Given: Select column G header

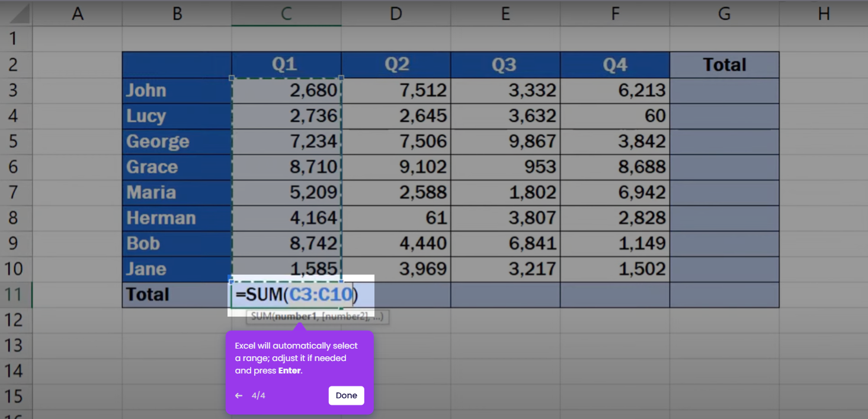Looking at the screenshot, I should [724, 14].
